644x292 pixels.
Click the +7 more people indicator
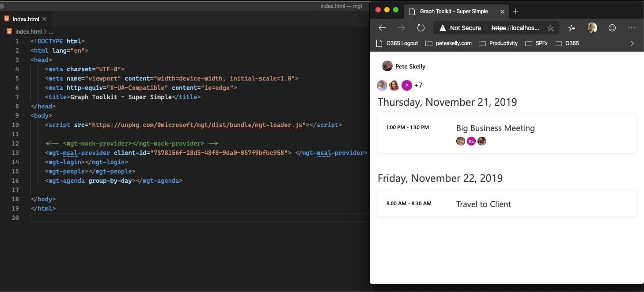click(418, 85)
